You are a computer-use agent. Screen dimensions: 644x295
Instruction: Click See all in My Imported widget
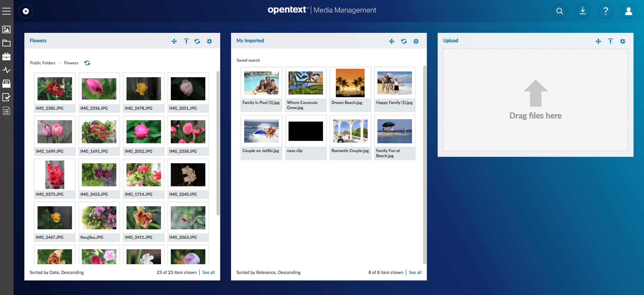[415, 272]
